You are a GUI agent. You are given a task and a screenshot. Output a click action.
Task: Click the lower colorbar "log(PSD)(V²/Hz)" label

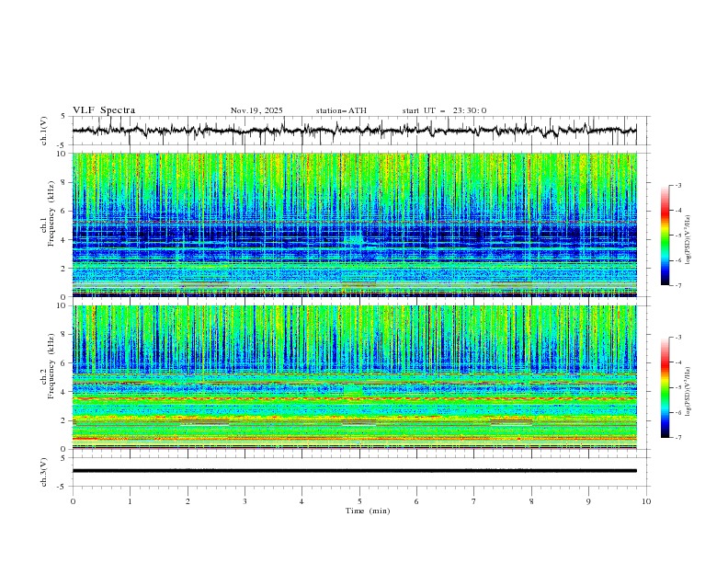pyautogui.click(x=688, y=391)
